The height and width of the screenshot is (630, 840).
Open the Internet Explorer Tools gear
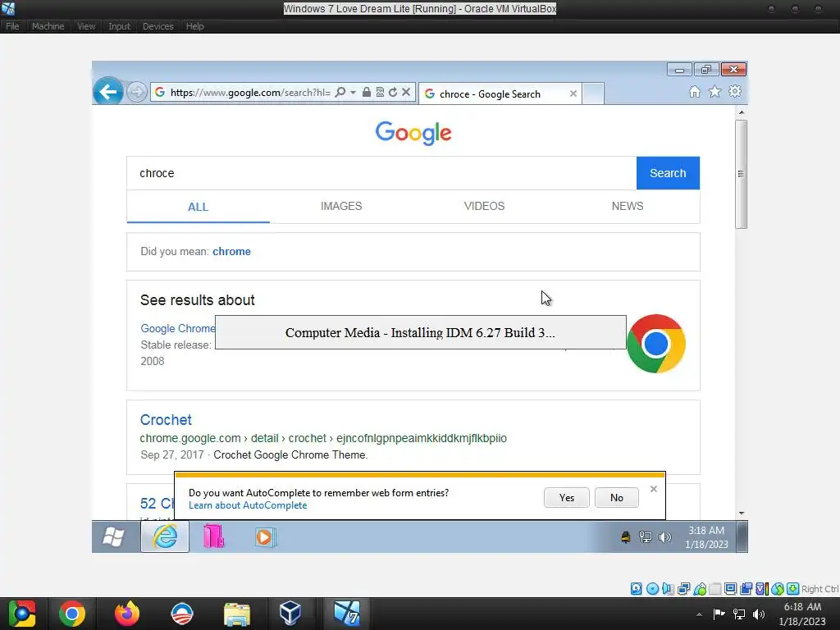pos(735,92)
